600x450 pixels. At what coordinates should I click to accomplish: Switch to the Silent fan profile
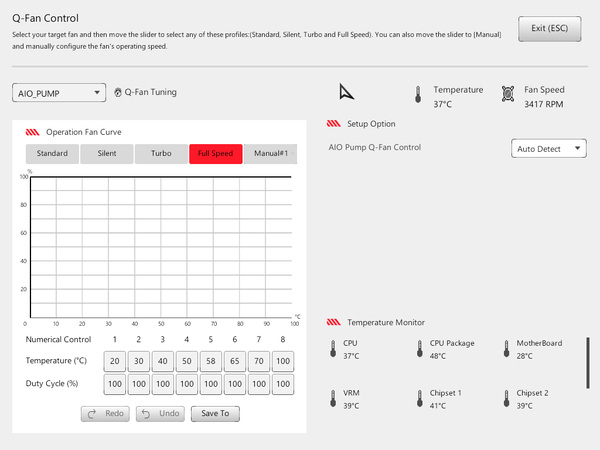point(107,154)
